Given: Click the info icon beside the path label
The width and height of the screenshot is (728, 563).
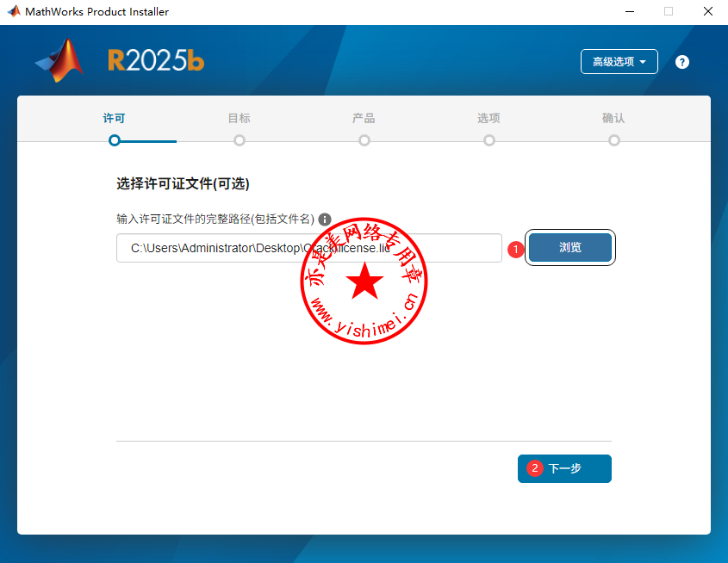Looking at the screenshot, I should pos(325,220).
